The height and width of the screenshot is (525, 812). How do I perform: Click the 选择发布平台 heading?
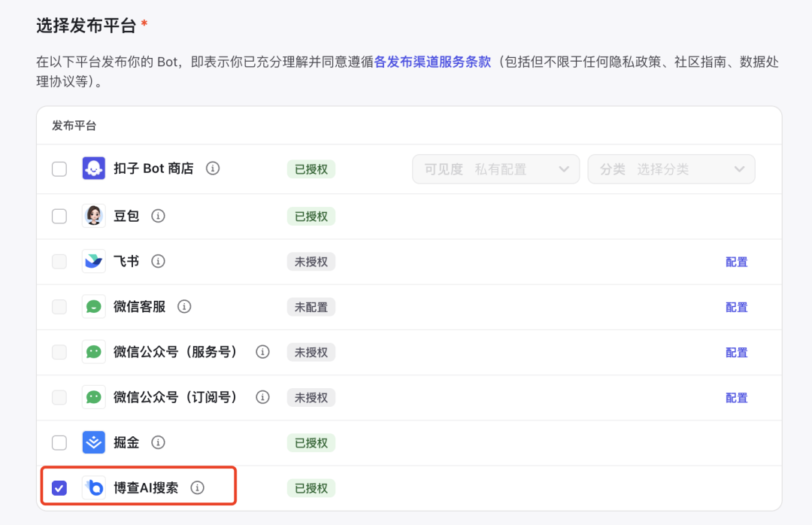click(x=86, y=26)
